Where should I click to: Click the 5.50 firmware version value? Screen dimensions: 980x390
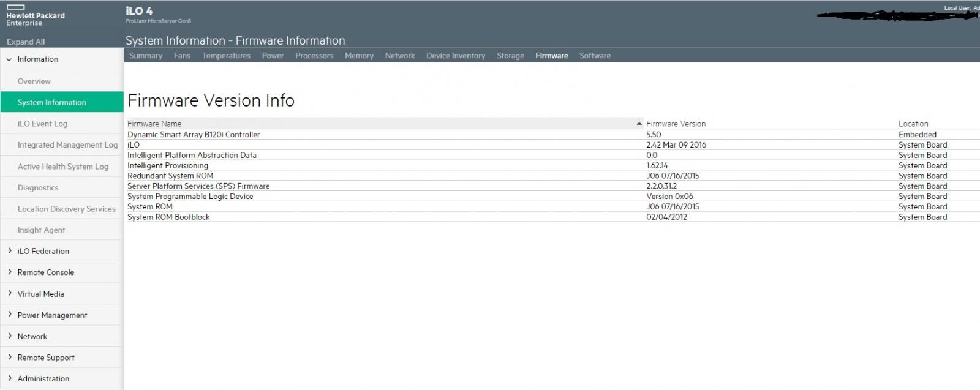point(654,135)
